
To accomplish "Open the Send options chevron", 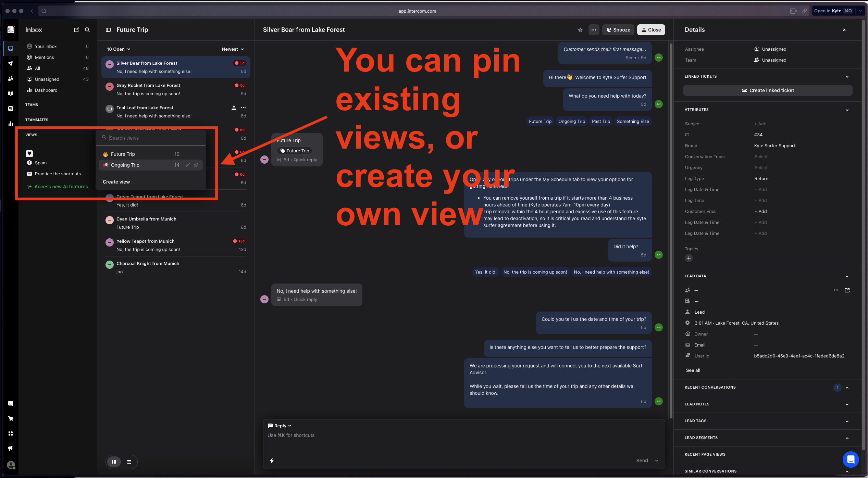I will pyautogui.click(x=657, y=461).
